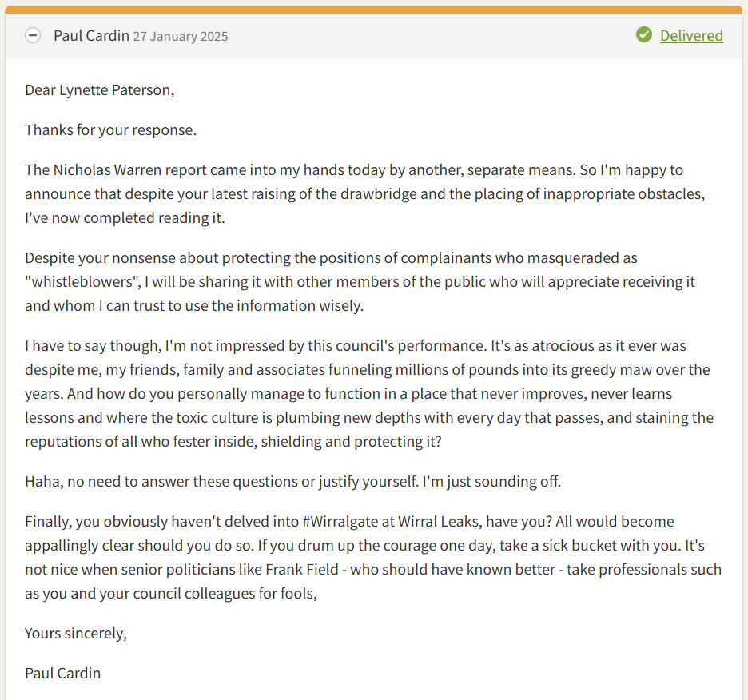
Task: Open the Delivered status link
Action: click(x=691, y=35)
